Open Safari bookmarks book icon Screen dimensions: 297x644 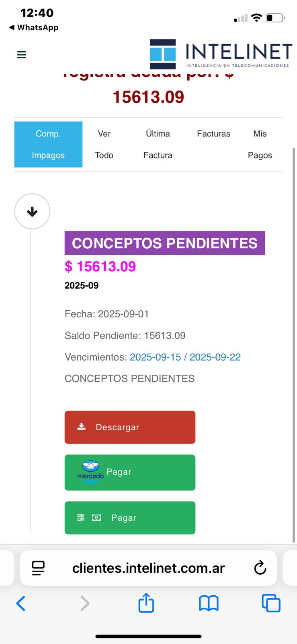point(209,603)
